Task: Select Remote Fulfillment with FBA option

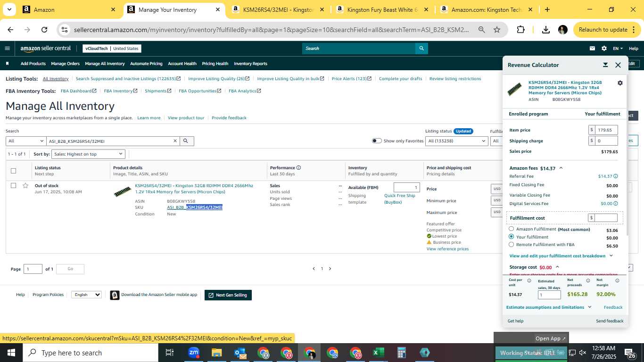Action: pyautogui.click(x=512, y=245)
